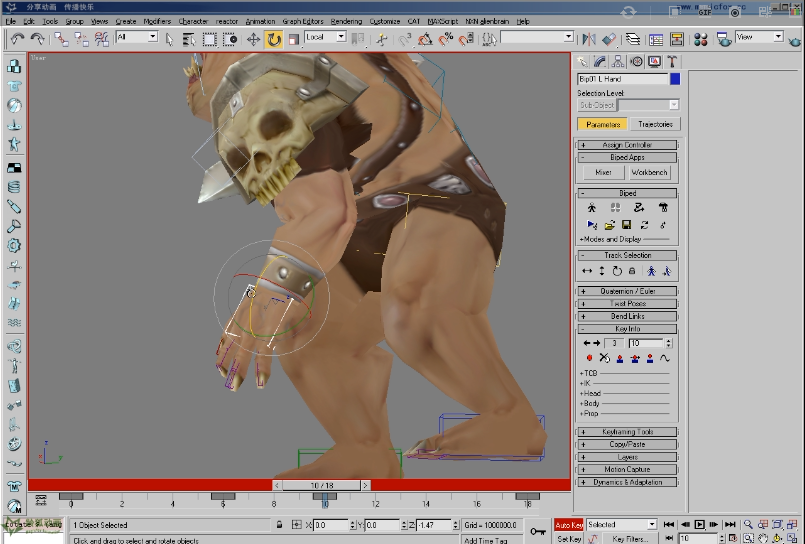Screen dimensions: 805x544
Task: Switch to the Modify command panel tab
Action: [600, 62]
